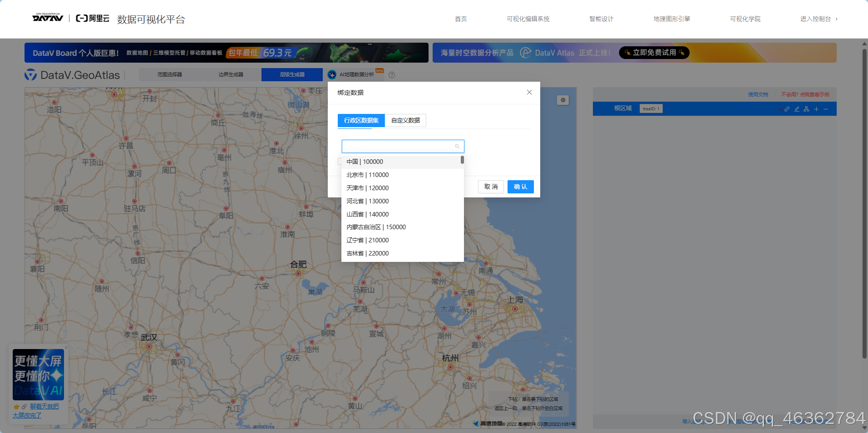Open 不会用? 点我查看示例 link
Viewport: 868px width, 433px height.
coord(805,94)
